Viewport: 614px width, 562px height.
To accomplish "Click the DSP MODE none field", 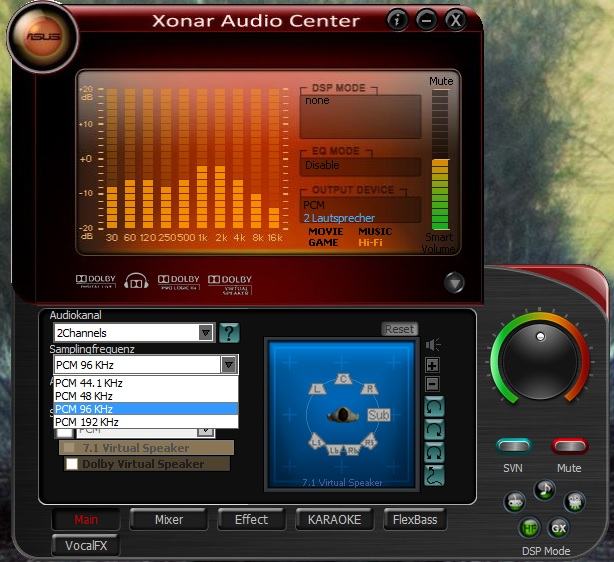I will coord(360,116).
